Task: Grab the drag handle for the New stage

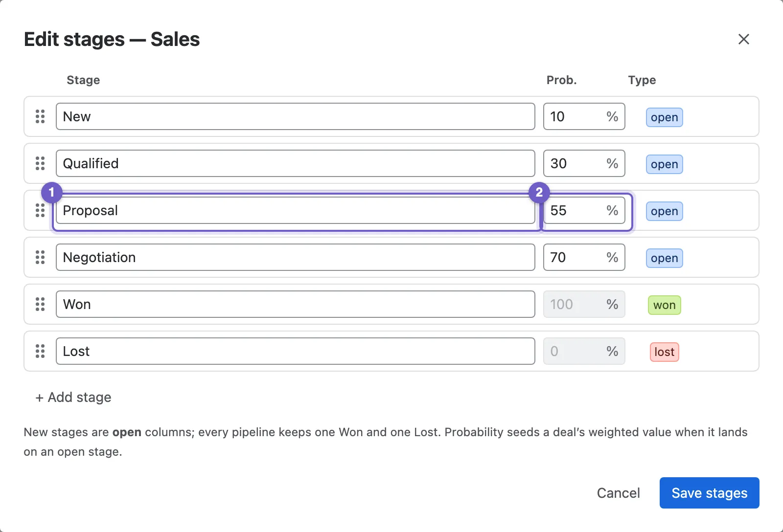Action: (x=40, y=116)
